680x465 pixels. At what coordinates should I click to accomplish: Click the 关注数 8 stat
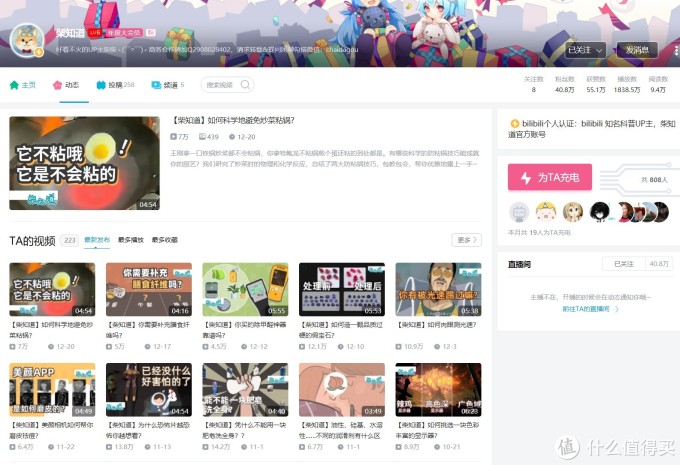(x=533, y=85)
